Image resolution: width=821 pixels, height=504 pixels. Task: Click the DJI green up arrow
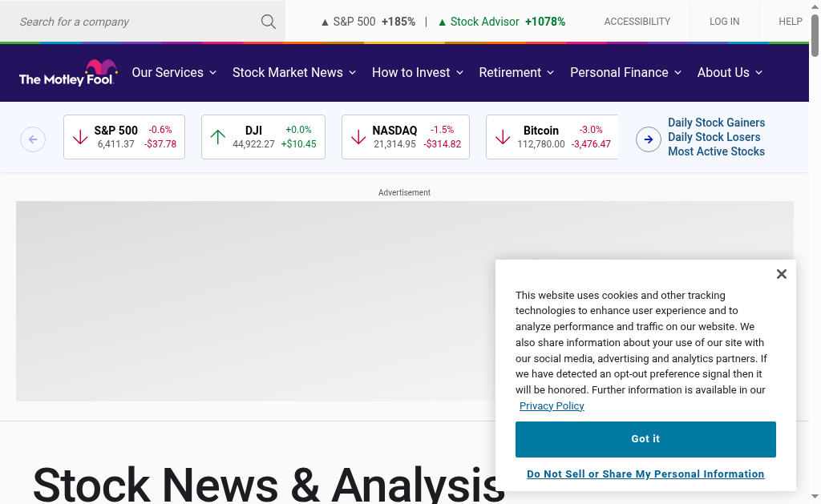[x=218, y=137]
